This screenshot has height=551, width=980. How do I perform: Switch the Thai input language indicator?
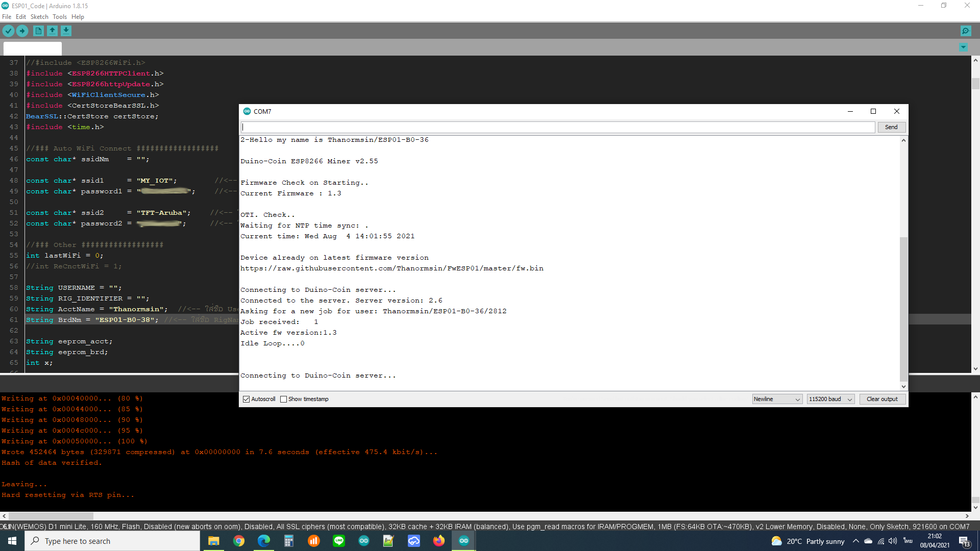pyautogui.click(x=908, y=541)
